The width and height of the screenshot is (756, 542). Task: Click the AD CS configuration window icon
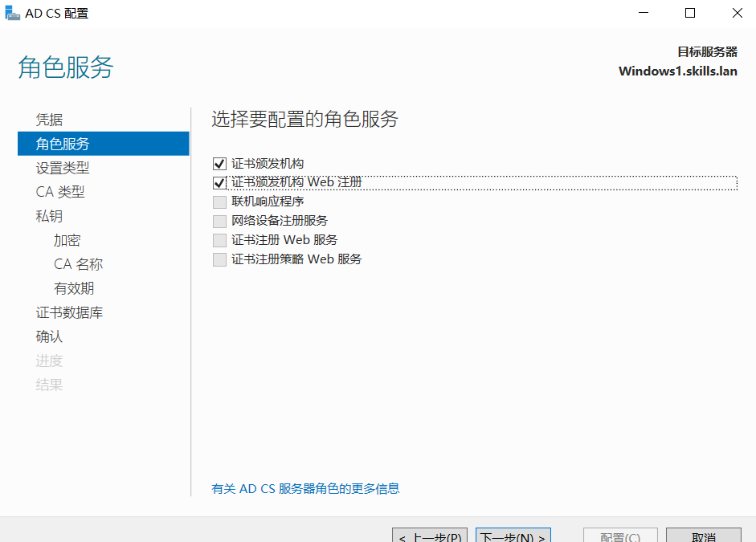pos(13,13)
